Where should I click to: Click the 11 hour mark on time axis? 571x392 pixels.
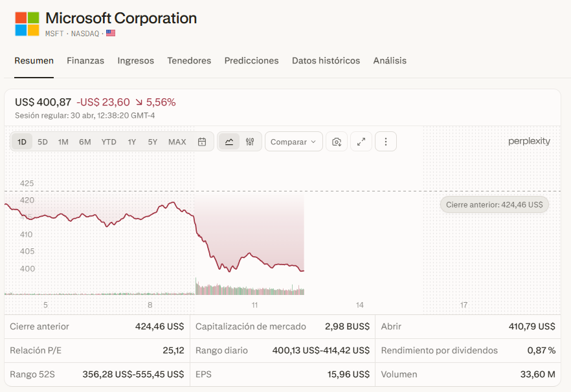click(x=254, y=305)
